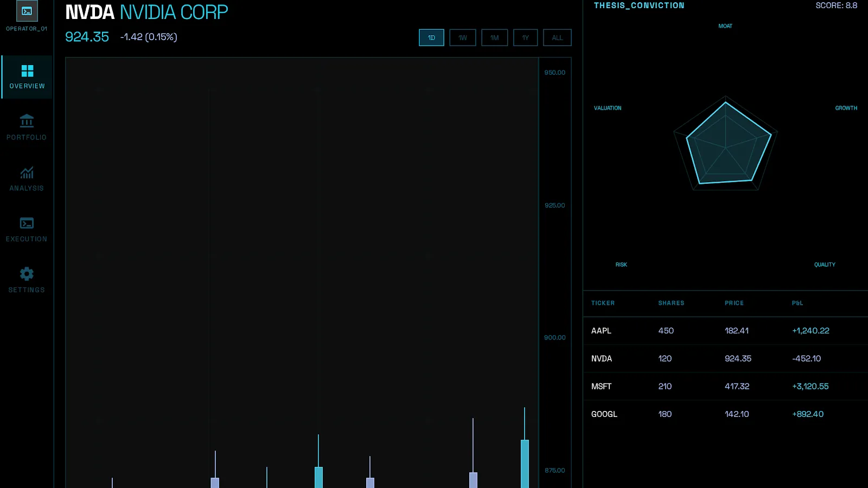The image size is (868, 488).
Task: Switch chart to 1M range
Action: [x=495, y=37]
